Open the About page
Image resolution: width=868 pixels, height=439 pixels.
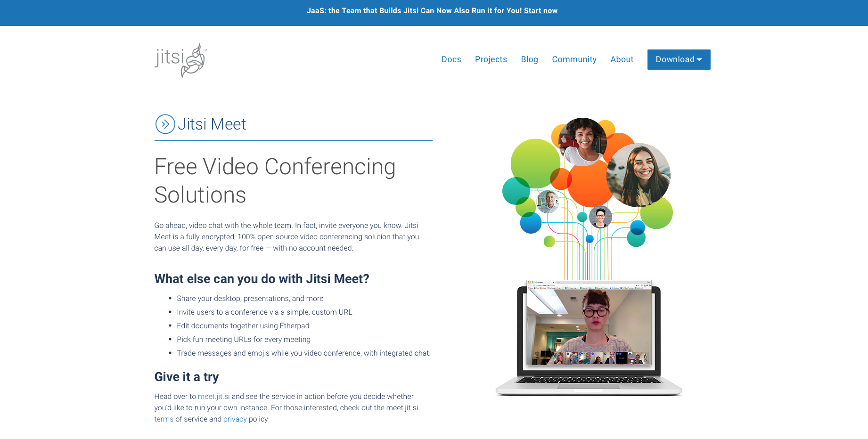(x=622, y=59)
